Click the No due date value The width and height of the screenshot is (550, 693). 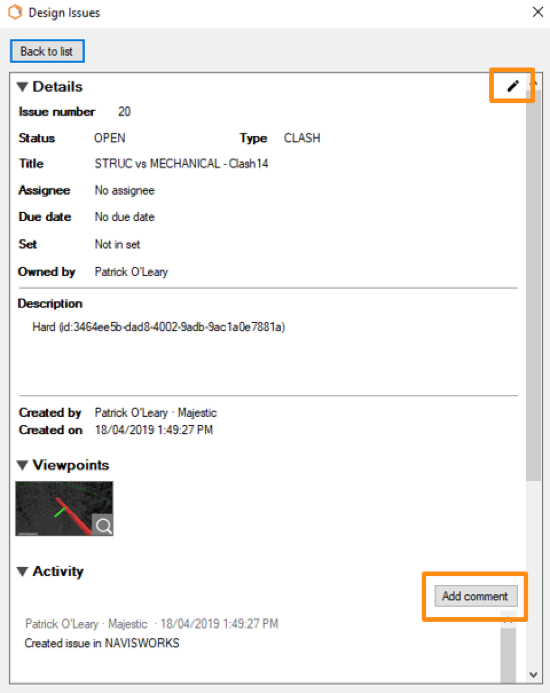[125, 217]
